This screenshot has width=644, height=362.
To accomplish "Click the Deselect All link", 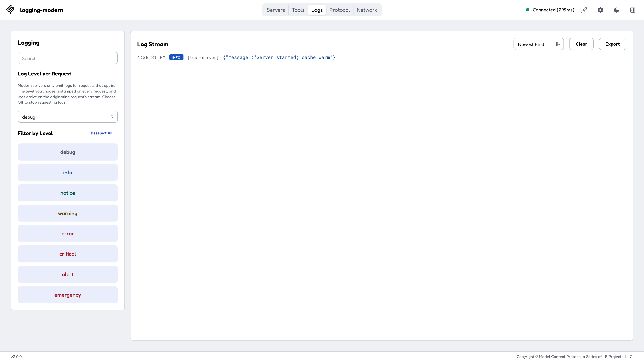I will click(x=101, y=133).
